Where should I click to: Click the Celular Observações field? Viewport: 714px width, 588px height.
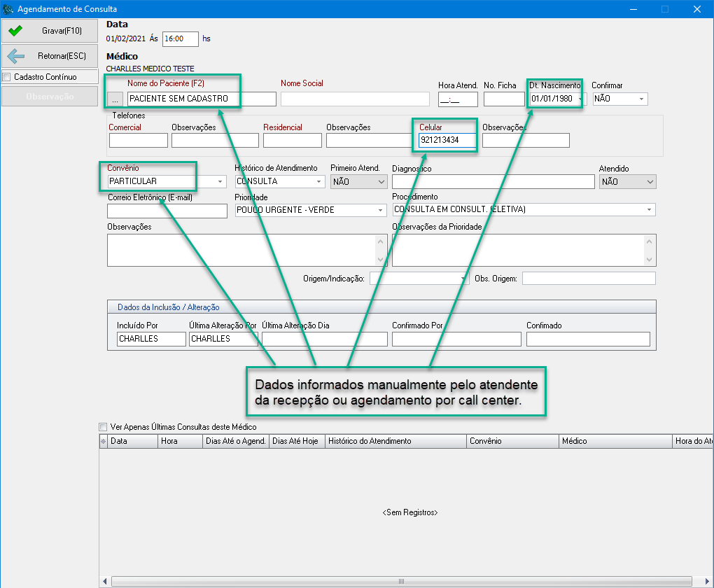point(526,140)
